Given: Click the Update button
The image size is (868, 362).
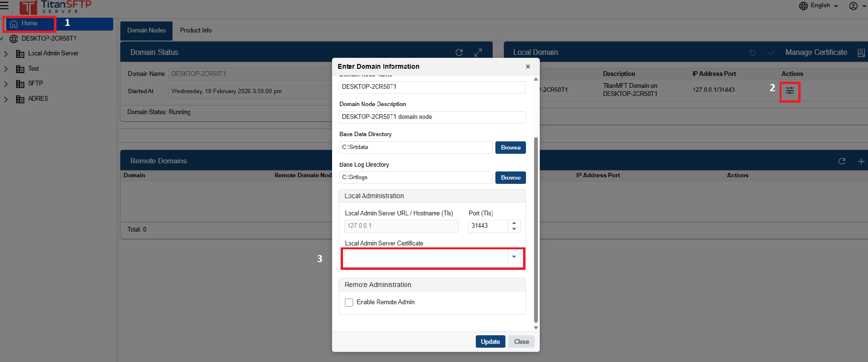Looking at the screenshot, I should point(490,341).
